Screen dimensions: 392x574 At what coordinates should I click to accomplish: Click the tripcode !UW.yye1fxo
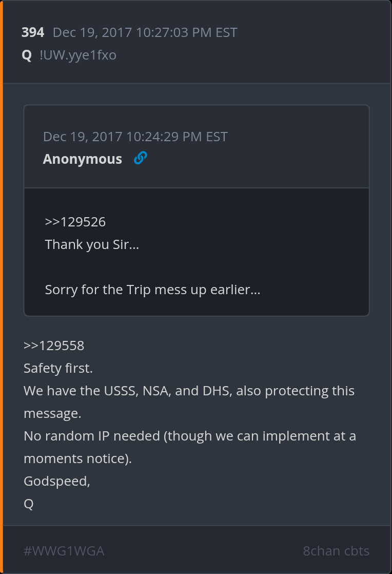click(78, 55)
